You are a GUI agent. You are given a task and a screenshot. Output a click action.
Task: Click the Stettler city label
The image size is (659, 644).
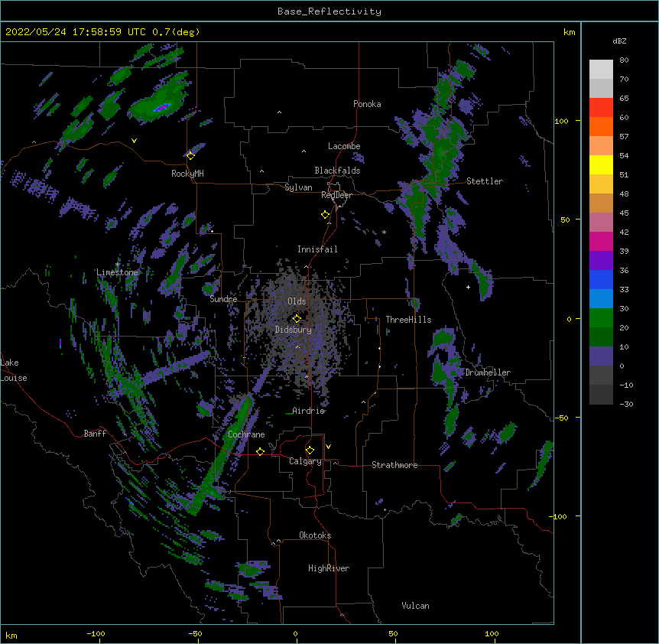485,181
